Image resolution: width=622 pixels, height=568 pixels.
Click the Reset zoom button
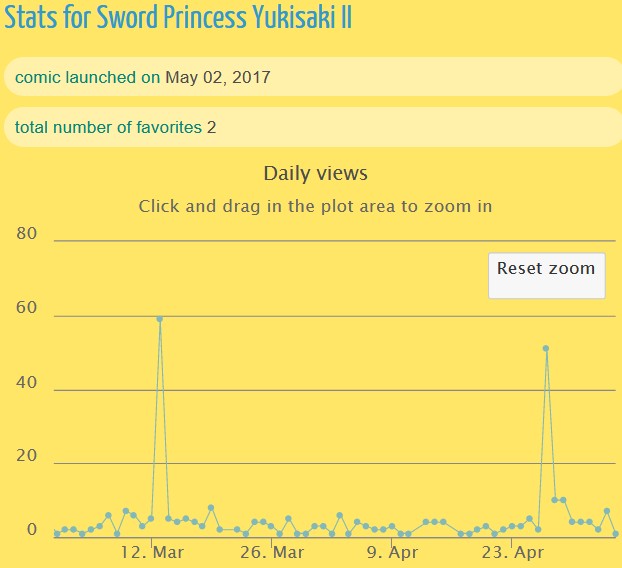click(x=546, y=269)
